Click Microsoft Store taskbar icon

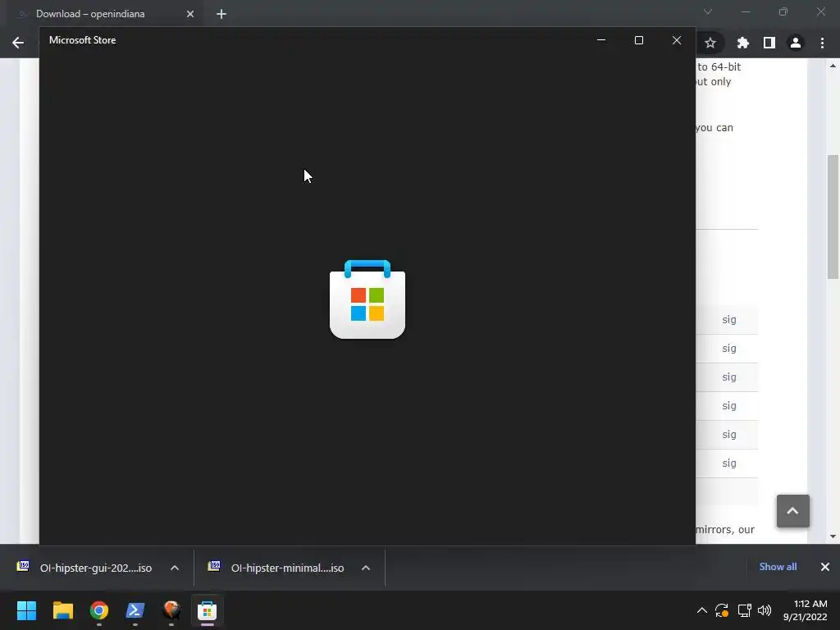pos(208,610)
